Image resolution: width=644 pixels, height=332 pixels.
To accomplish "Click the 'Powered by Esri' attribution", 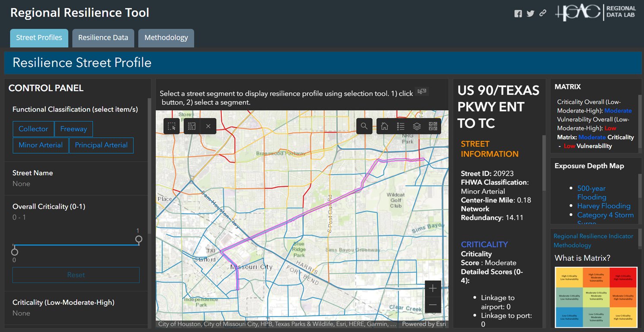I will click(x=424, y=324).
